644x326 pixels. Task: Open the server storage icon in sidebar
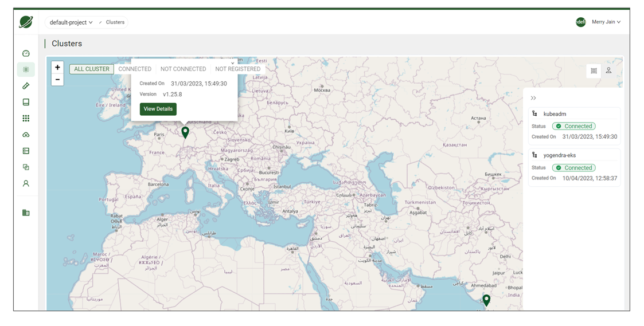pyautogui.click(x=26, y=151)
